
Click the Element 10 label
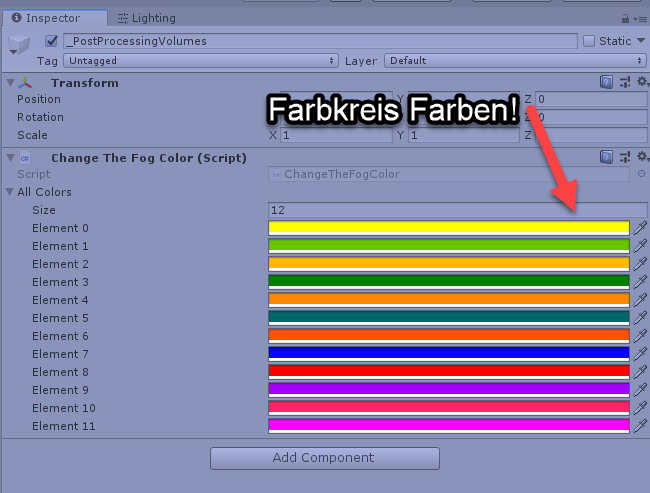click(x=64, y=408)
